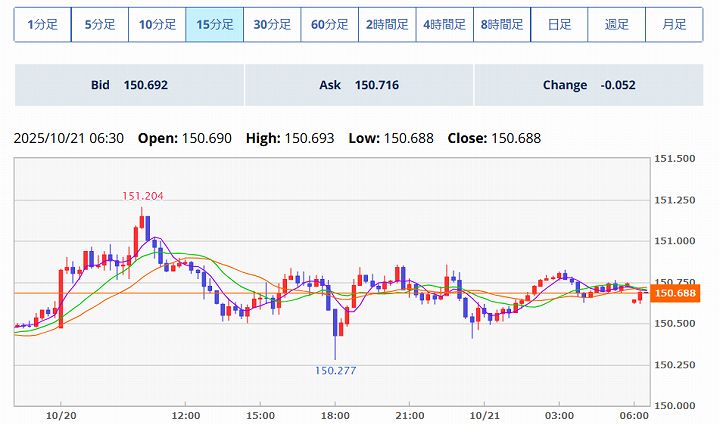The width and height of the screenshot is (720, 425).
Task: Open the 月足 monthly chart
Action: pyautogui.click(x=674, y=24)
